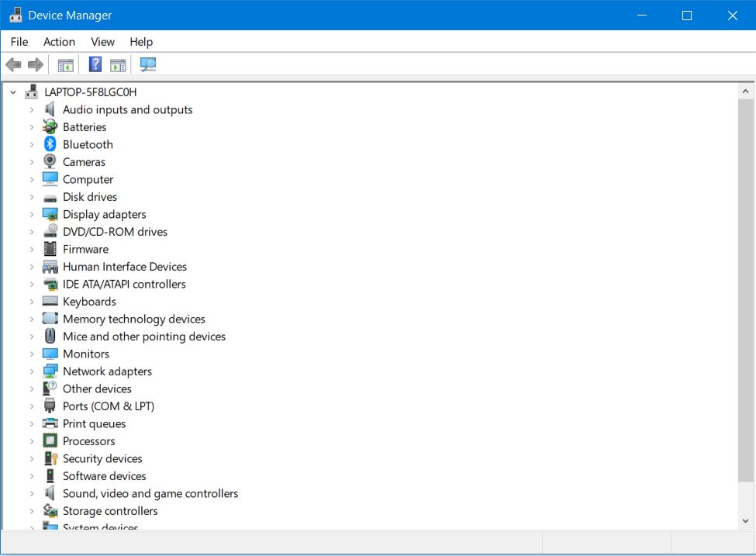Expand the Keyboards chevron
756x556 pixels.
pyautogui.click(x=32, y=302)
